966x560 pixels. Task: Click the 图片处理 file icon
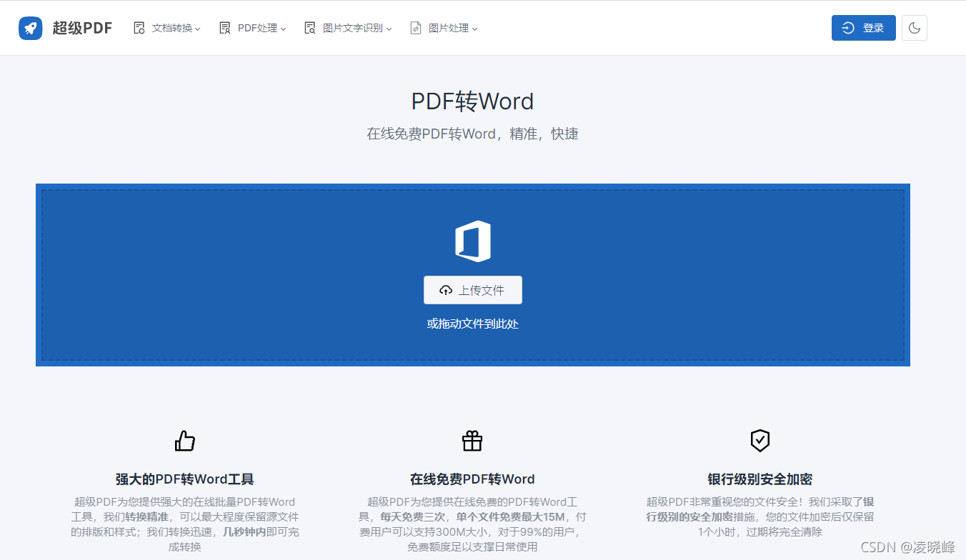(x=416, y=28)
